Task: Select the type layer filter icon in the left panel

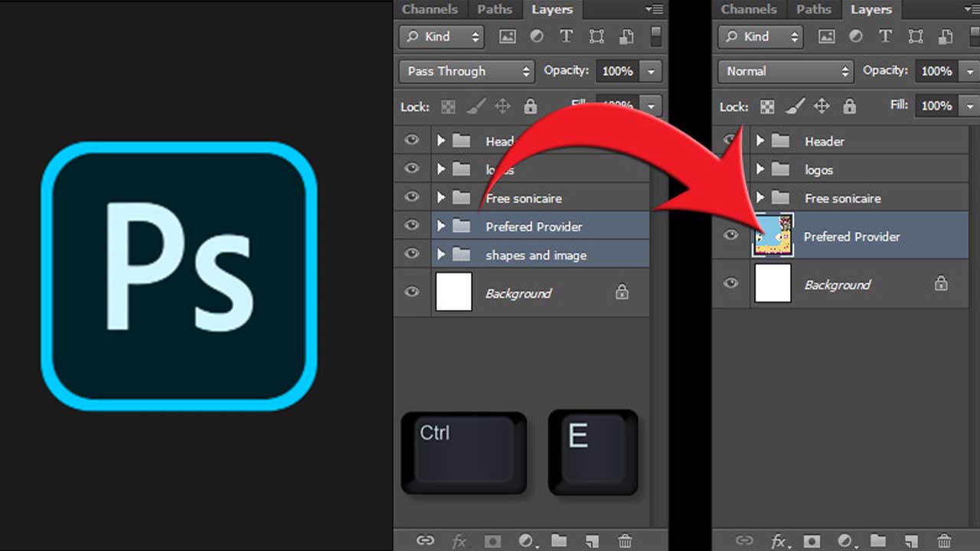Action: (566, 36)
